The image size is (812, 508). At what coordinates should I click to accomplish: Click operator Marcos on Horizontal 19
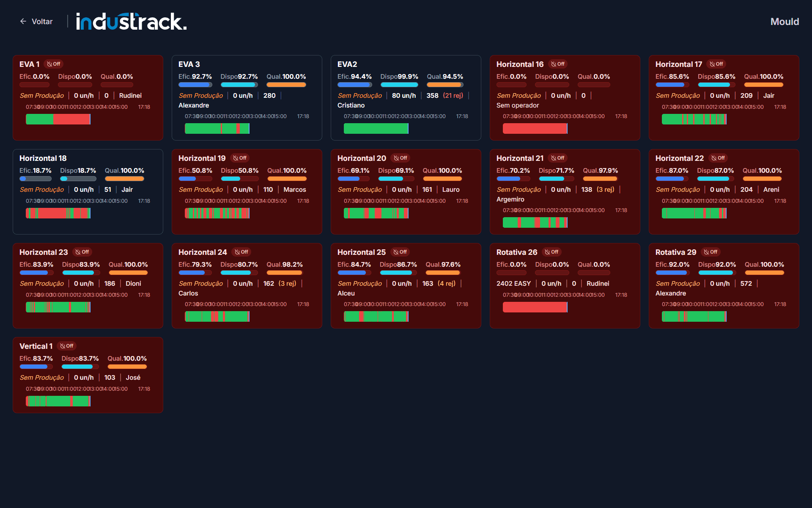coord(295,190)
